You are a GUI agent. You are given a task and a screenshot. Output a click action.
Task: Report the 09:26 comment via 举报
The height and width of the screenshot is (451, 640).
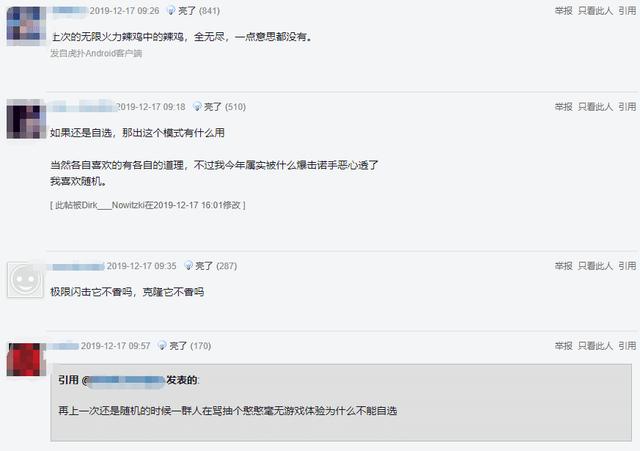click(563, 11)
